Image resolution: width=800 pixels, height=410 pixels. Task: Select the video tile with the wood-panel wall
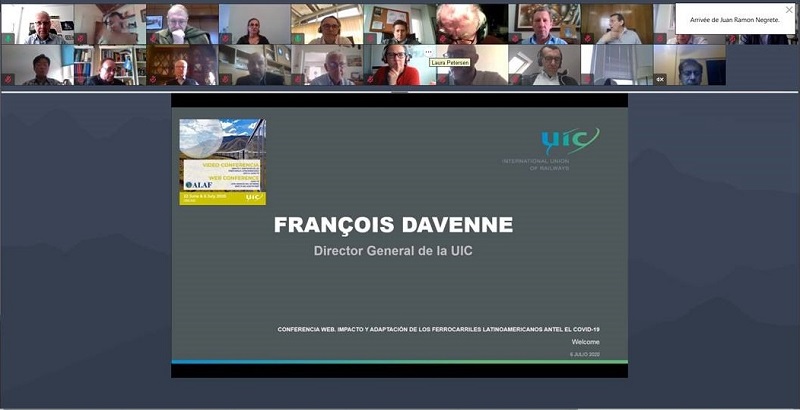(x=617, y=24)
